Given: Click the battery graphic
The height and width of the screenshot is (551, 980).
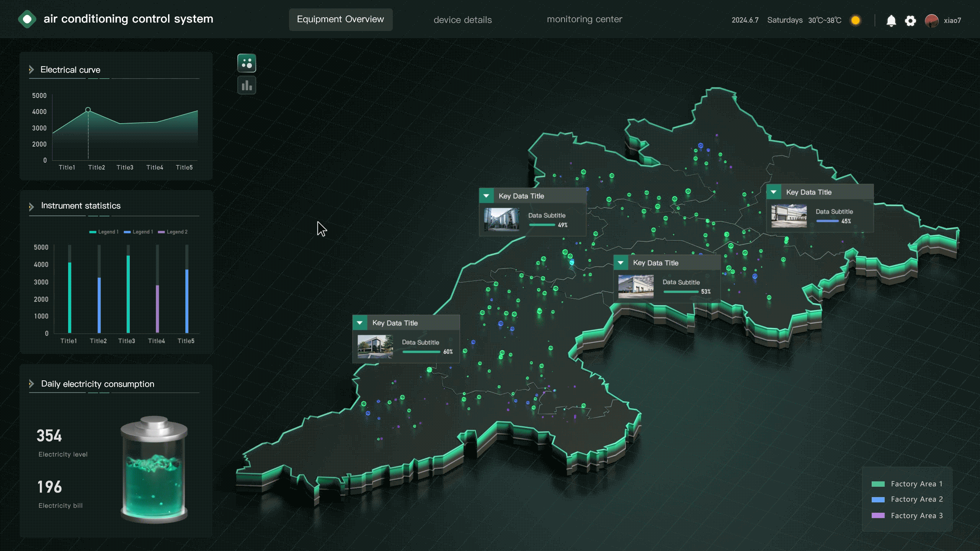Looking at the screenshot, I should 154,469.
